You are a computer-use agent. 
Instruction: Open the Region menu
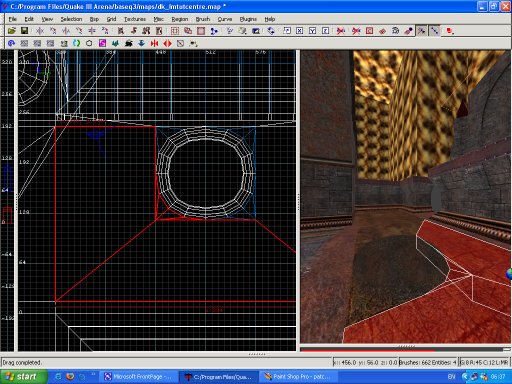click(180, 19)
